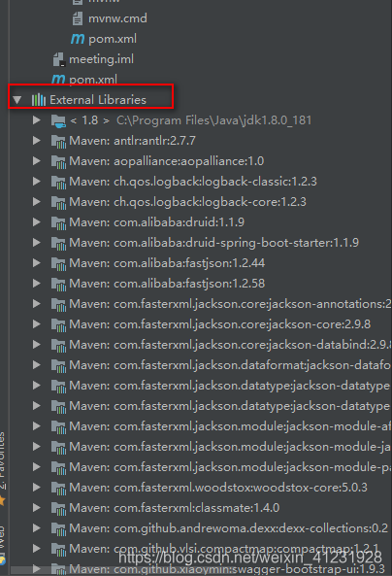Select the pom.xml below meeting.iml
Screen dimensions: 392x576
[93, 79]
